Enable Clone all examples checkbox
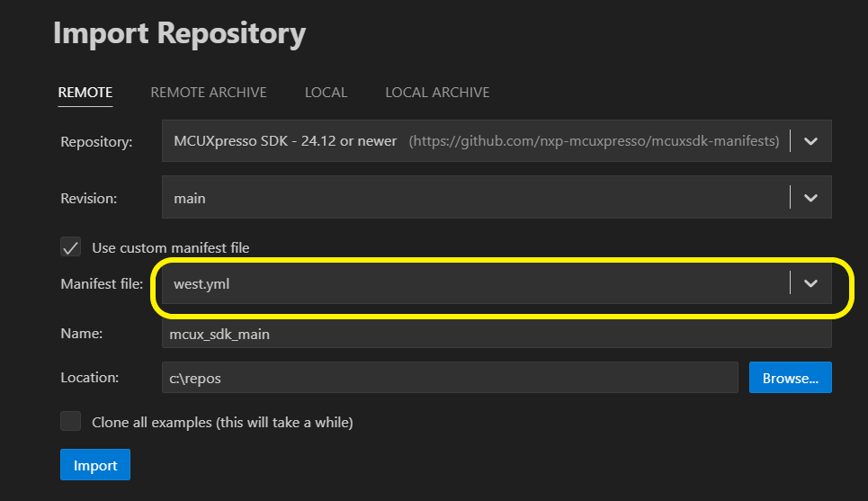The image size is (868, 501). [x=70, y=421]
